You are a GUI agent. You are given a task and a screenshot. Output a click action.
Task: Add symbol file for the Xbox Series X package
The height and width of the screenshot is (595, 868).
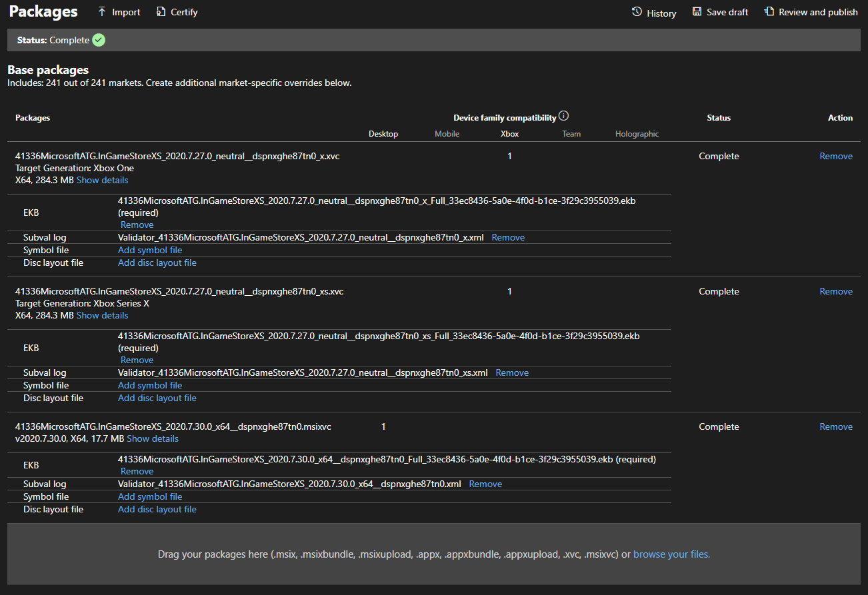click(149, 384)
